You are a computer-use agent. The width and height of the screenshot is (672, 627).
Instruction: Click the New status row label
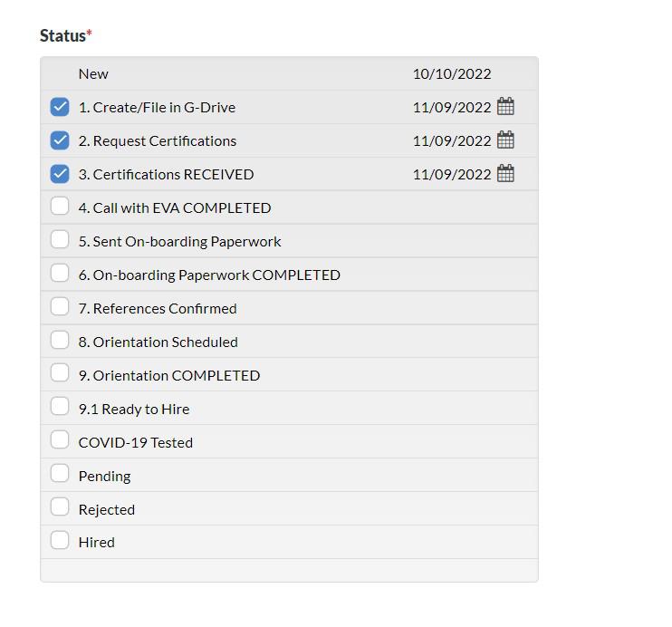point(93,74)
